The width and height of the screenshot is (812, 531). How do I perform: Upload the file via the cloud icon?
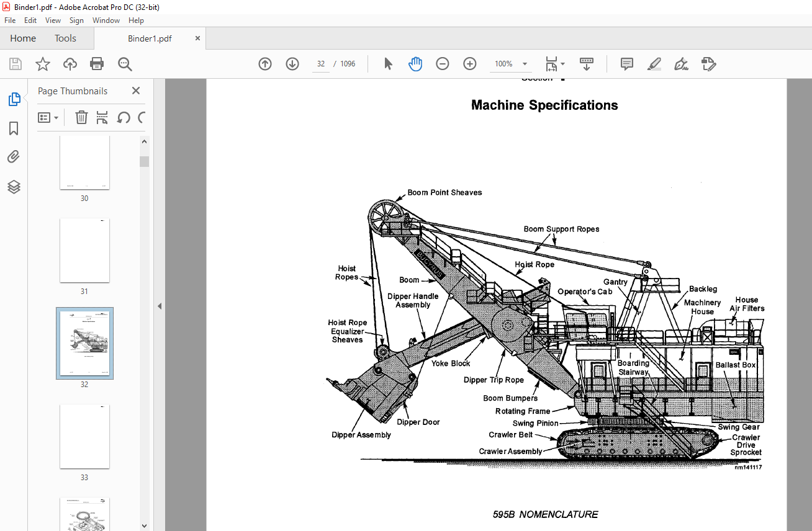tap(70, 64)
